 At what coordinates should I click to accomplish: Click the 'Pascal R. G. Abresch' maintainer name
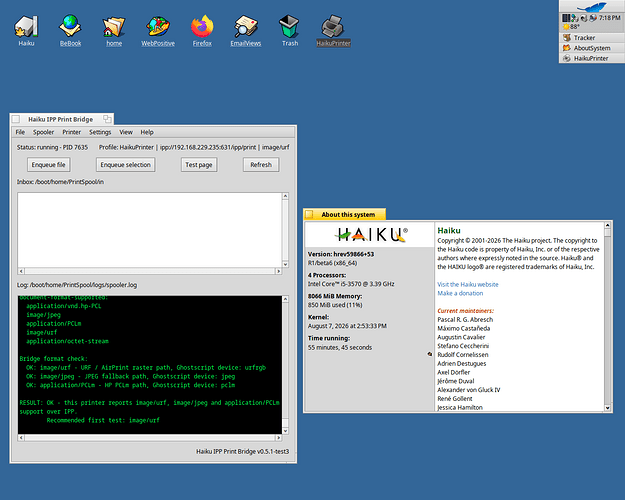pyautogui.click(x=465, y=319)
